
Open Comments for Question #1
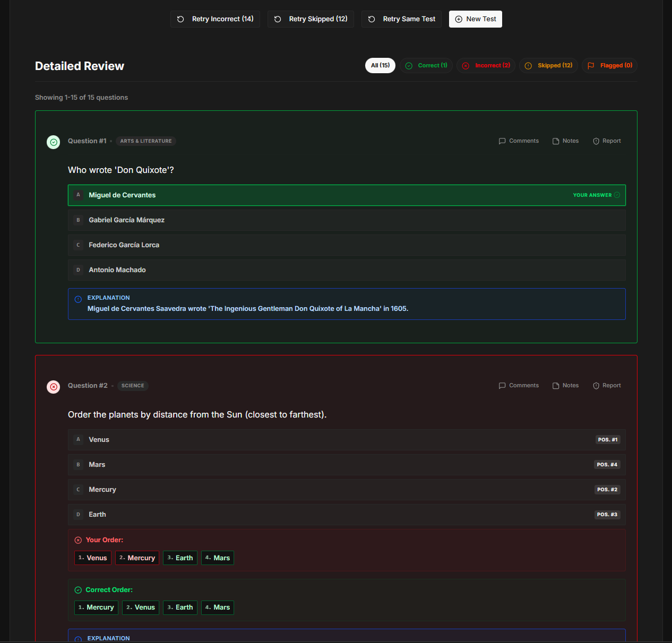tap(519, 141)
